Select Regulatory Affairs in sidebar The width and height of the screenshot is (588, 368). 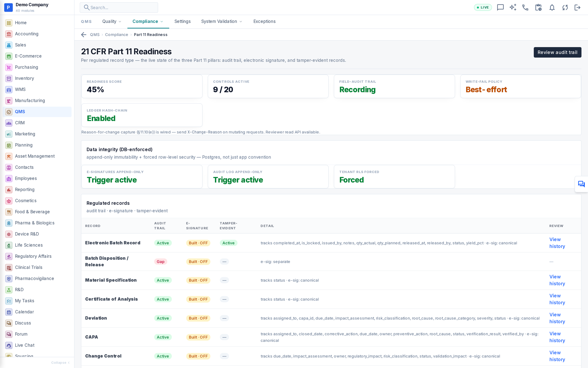click(x=37, y=256)
